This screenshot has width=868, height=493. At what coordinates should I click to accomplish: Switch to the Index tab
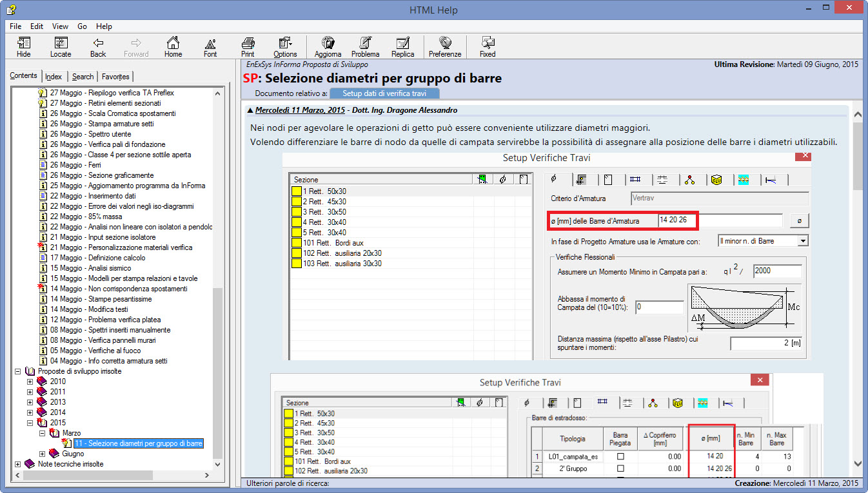[54, 77]
